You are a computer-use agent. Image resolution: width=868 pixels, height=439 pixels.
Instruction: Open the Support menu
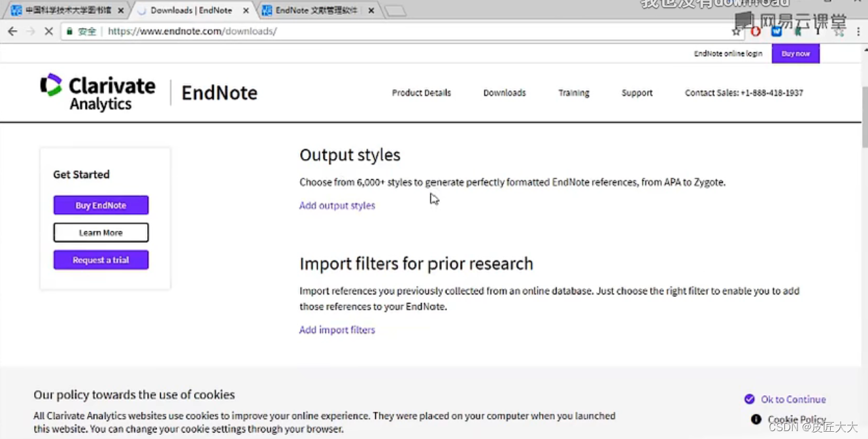point(636,92)
